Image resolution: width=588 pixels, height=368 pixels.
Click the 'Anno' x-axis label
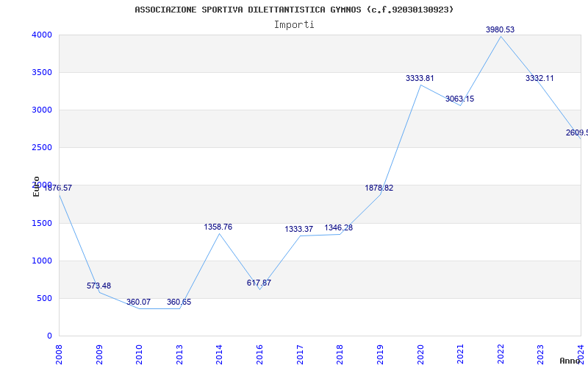pyautogui.click(x=570, y=361)
